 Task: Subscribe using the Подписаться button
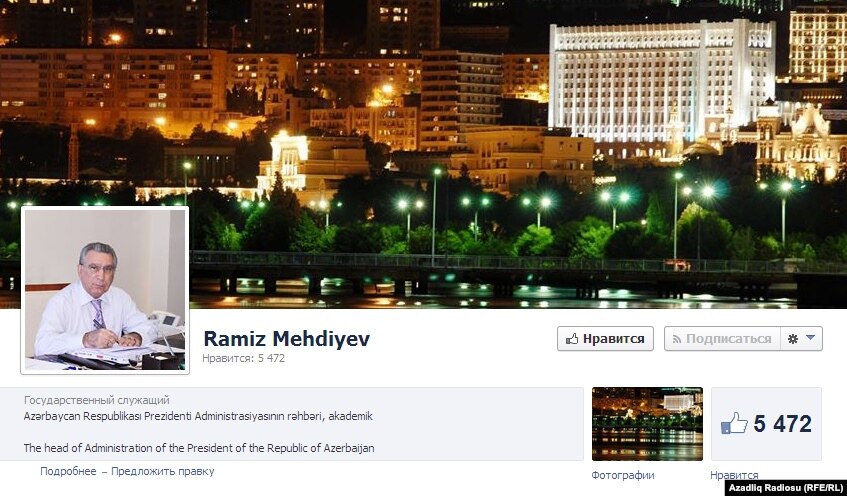pos(722,339)
